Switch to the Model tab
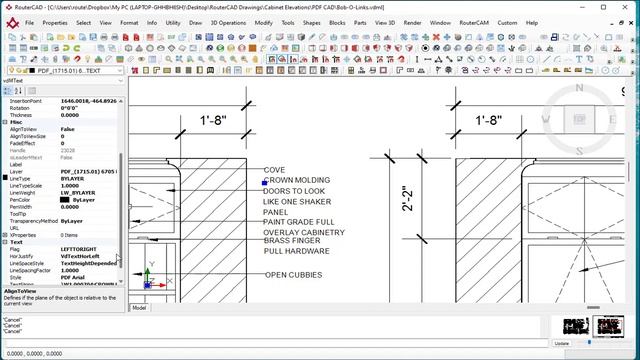 tap(139, 308)
